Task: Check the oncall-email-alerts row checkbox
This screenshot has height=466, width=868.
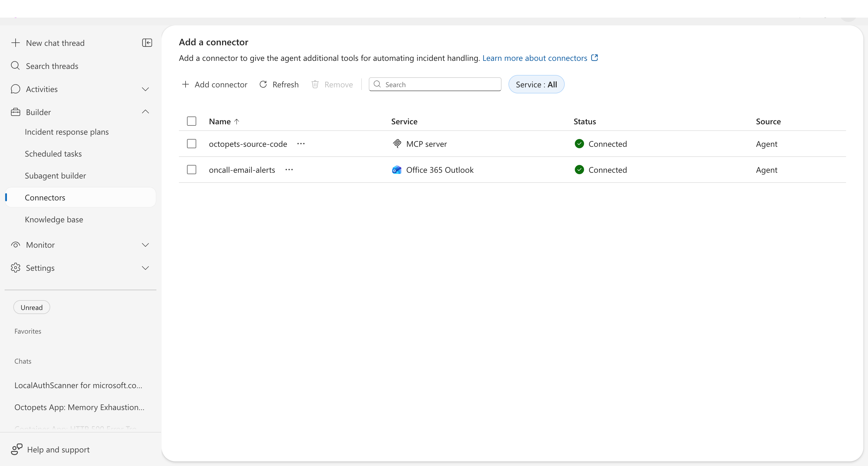Action: [x=191, y=170]
